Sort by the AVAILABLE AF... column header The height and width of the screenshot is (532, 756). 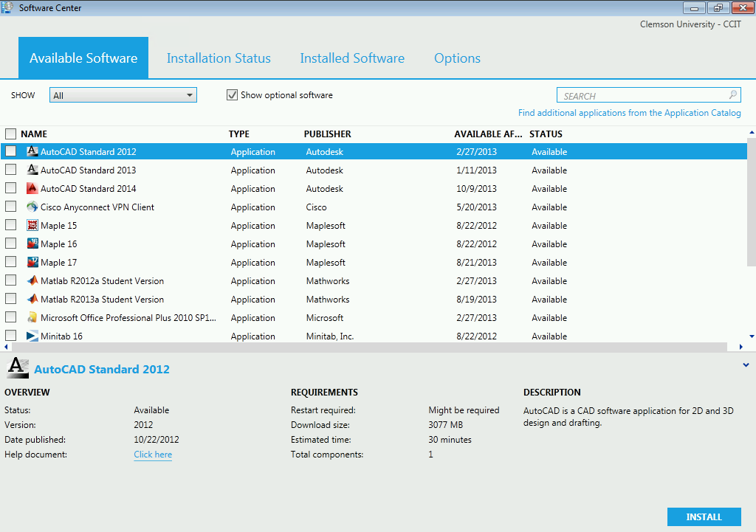tap(488, 134)
